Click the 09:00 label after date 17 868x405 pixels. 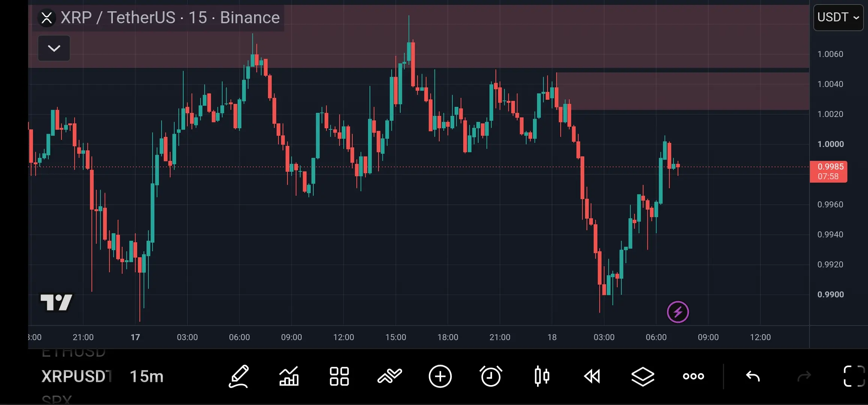tap(292, 337)
